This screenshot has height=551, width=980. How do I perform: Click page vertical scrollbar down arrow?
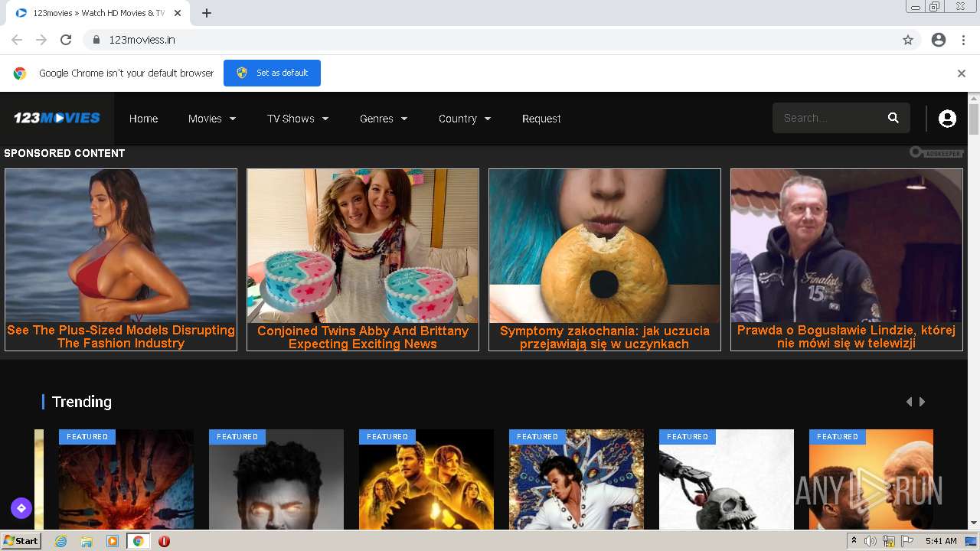[974, 523]
